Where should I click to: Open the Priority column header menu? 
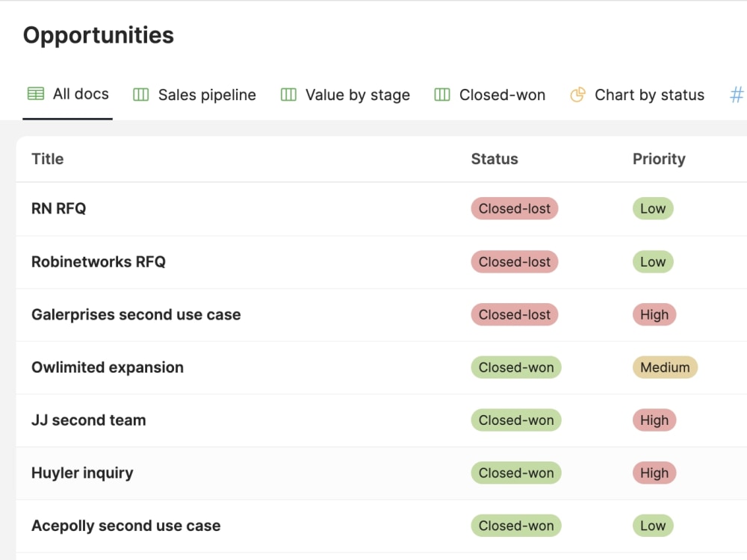click(x=660, y=159)
